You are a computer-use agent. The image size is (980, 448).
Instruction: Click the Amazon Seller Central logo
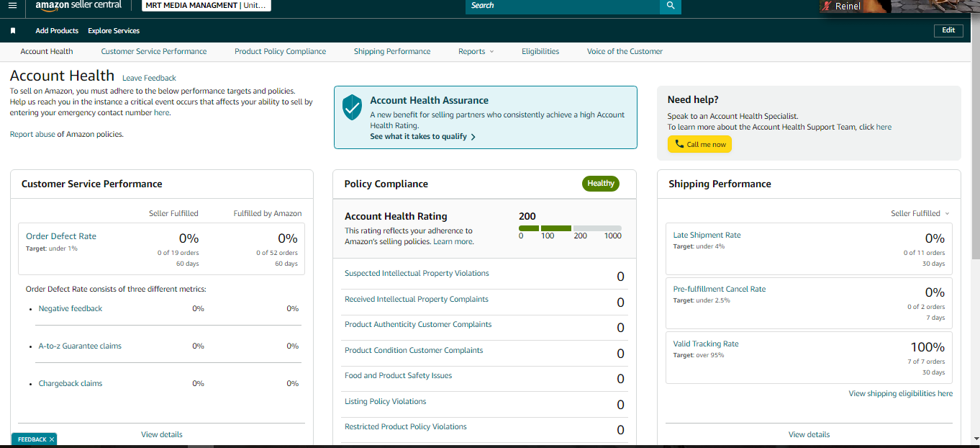pyautogui.click(x=78, y=5)
